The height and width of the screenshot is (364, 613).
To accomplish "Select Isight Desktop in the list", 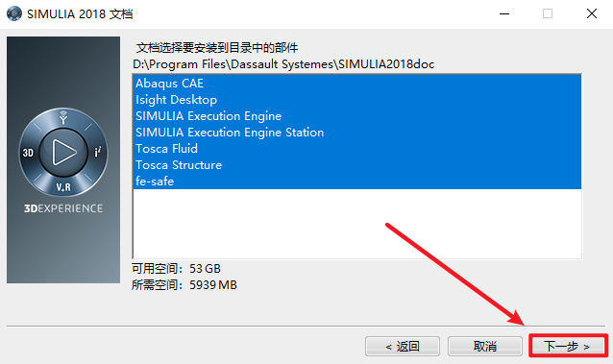I will (356, 100).
